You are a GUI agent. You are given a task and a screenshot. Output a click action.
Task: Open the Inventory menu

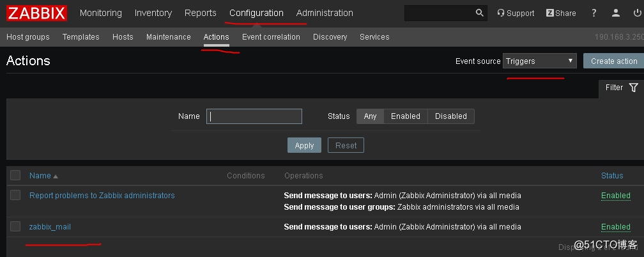[x=153, y=13]
